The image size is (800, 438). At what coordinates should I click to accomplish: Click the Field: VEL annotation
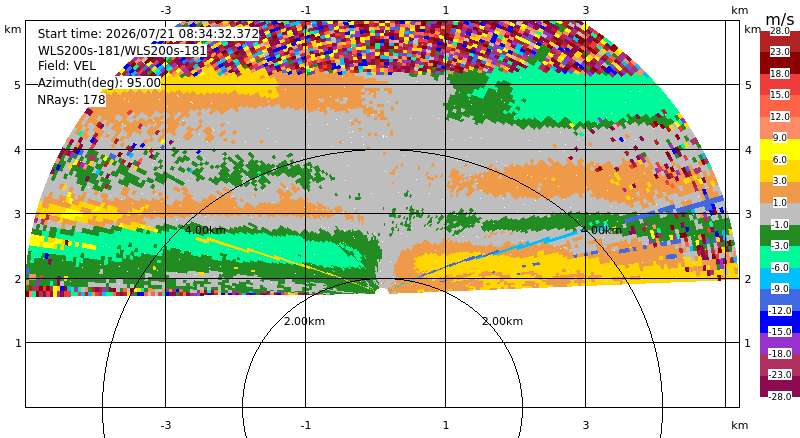(x=67, y=66)
